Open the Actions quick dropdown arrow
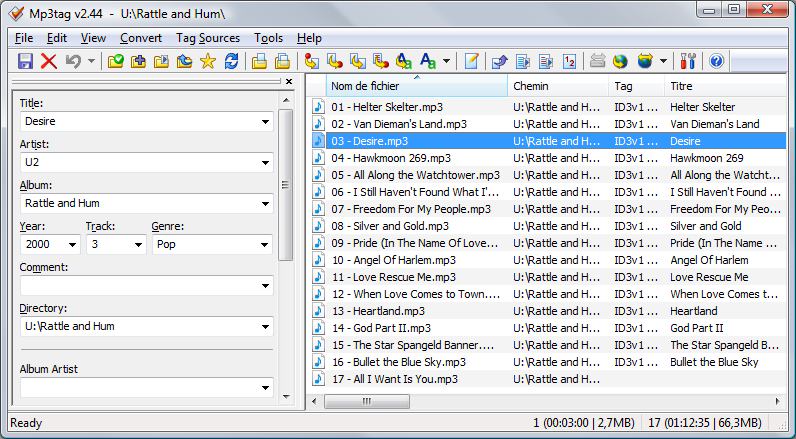Viewport: 796px width, 439px height. pyautogui.click(x=446, y=61)
